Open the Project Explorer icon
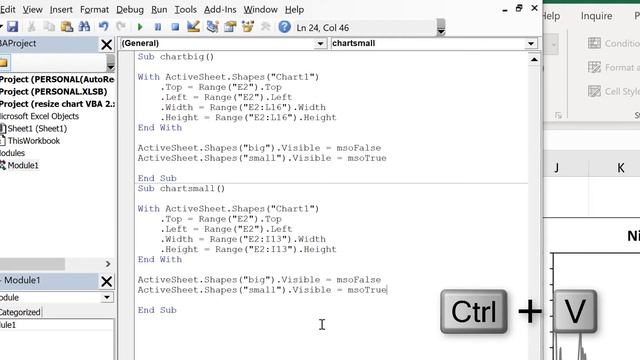Image resolution: width=640 pixels, height=360 pixels. coord(212,27)
